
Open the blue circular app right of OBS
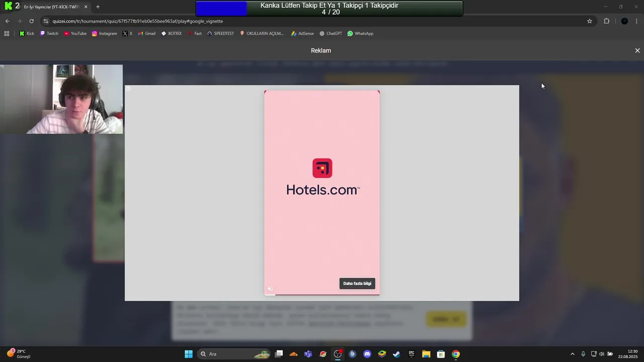click(x=353, y=354)
